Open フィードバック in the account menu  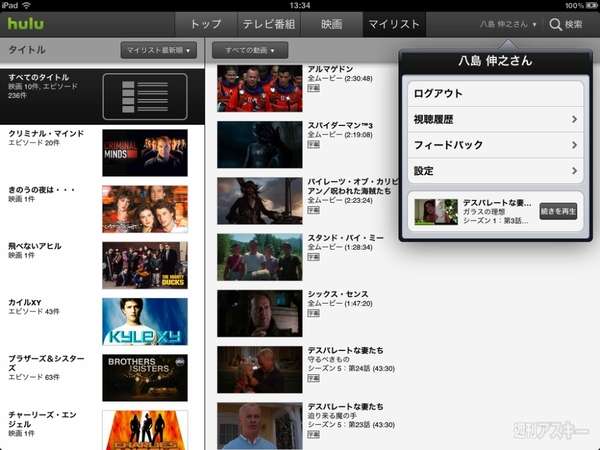pyautogui.click(x=496, y=145)
